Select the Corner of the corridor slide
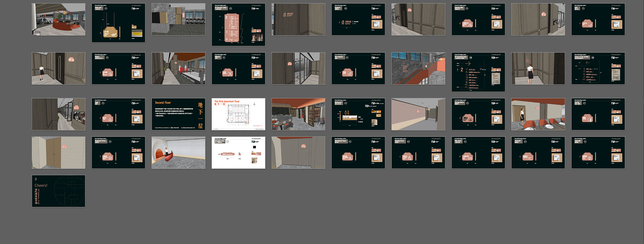The height and width of the screenshot is (244, 644). [598, 68]
